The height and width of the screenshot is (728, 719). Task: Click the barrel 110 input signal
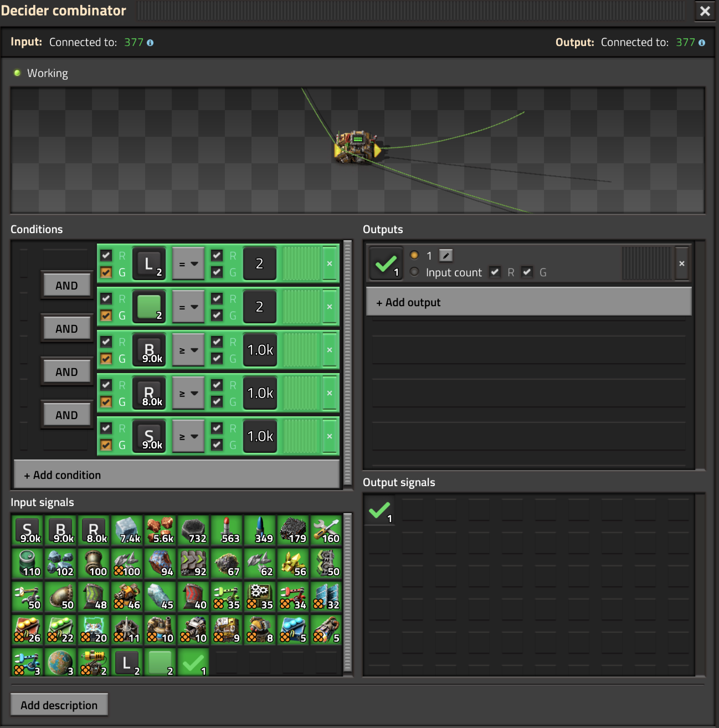pyautogui.click(x=27, y=564)
